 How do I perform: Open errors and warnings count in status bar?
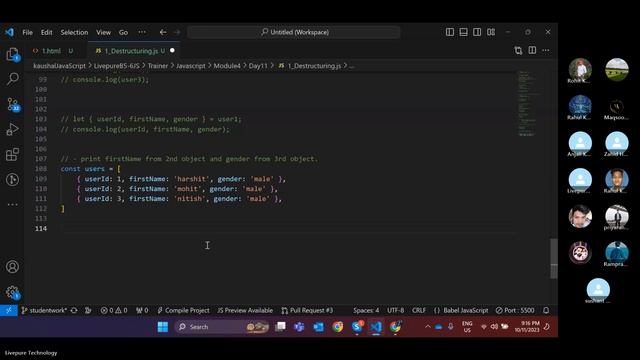coord(114,311)
